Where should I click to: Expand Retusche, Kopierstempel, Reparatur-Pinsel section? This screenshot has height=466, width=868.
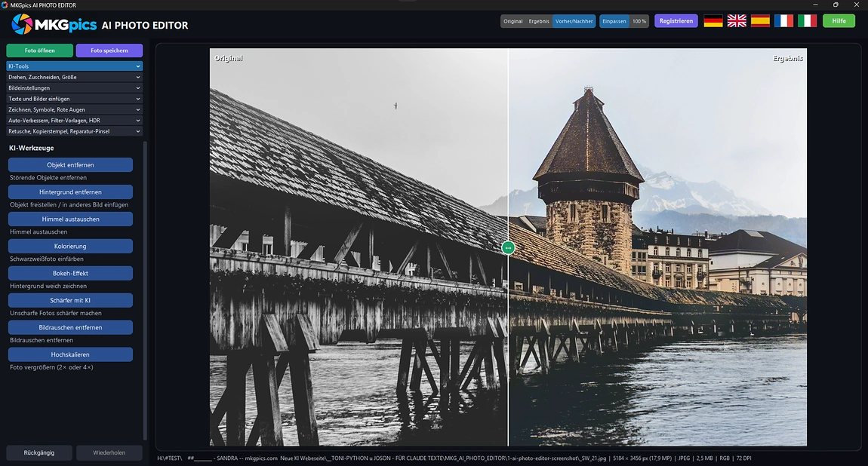(74, 131)
